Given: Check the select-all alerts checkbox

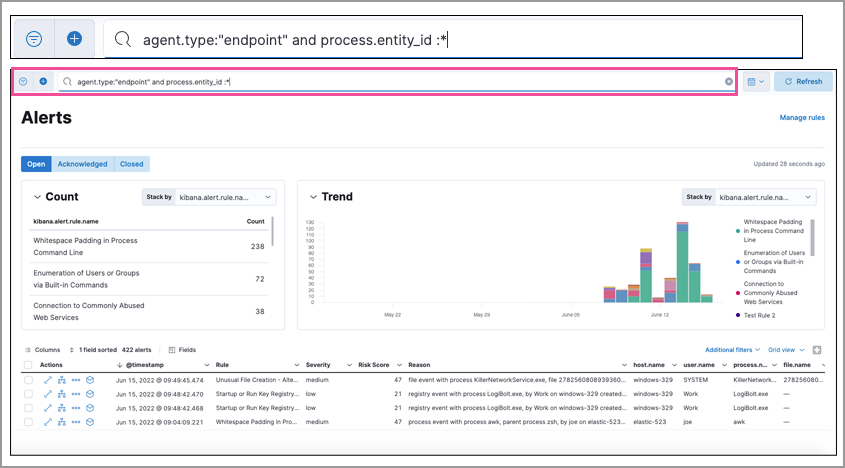Looking at the screenshot, I should click(x=28, y=365).
